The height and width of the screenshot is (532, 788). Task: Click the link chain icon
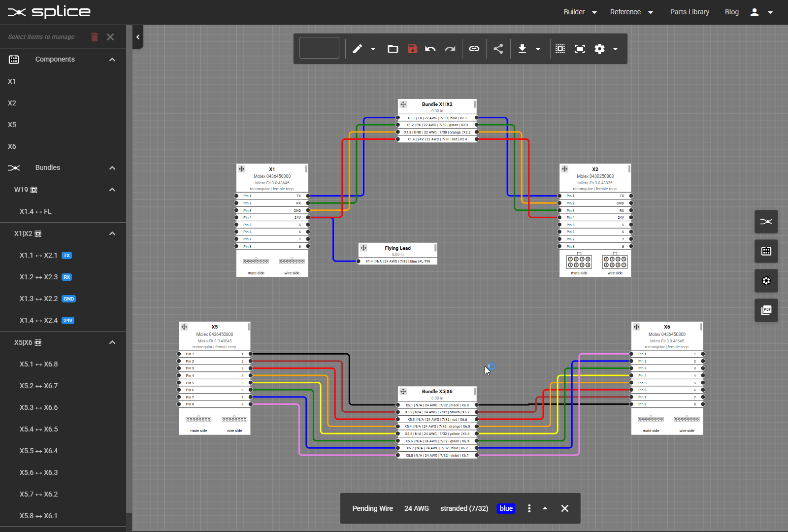click(x=474, y=49)
